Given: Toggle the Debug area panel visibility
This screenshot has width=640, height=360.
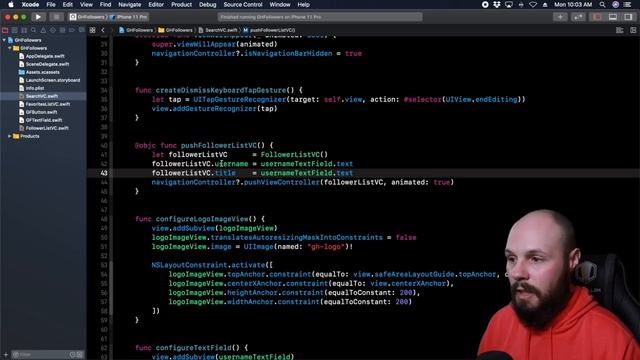Looking at the screenshot, I should pos(613,17).
